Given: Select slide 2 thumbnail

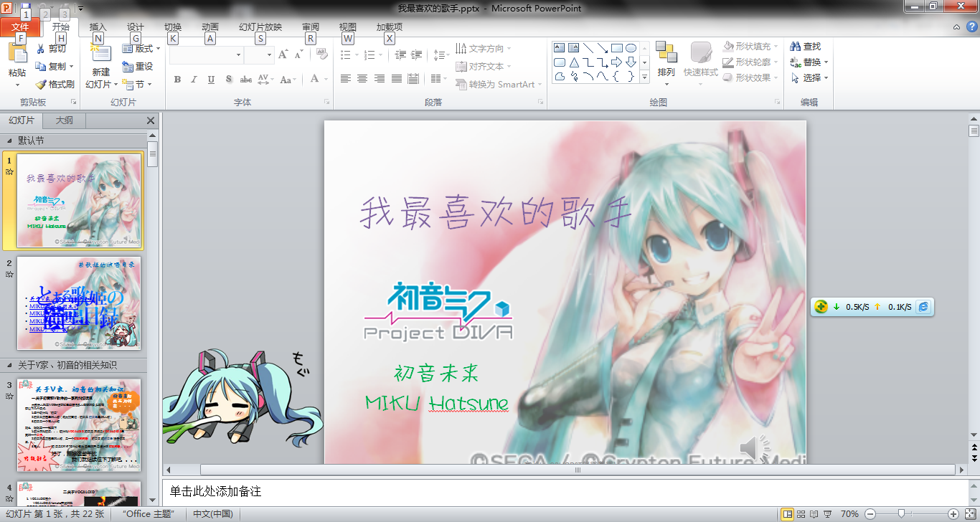Looking at the screenshot, I should (79, 303).
